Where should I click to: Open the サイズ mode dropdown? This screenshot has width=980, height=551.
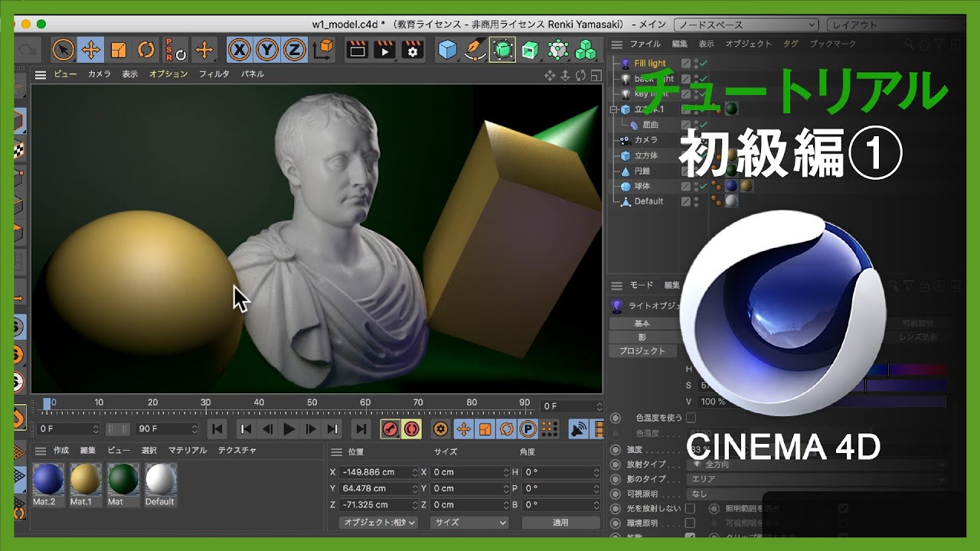[x=469, y=523]
